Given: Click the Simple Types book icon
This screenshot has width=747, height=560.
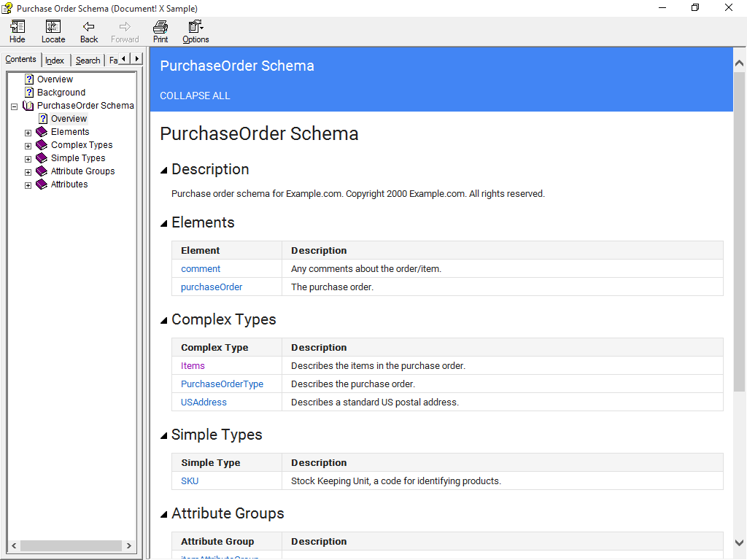Looking at the screenshot, I should tap(42, 158).
